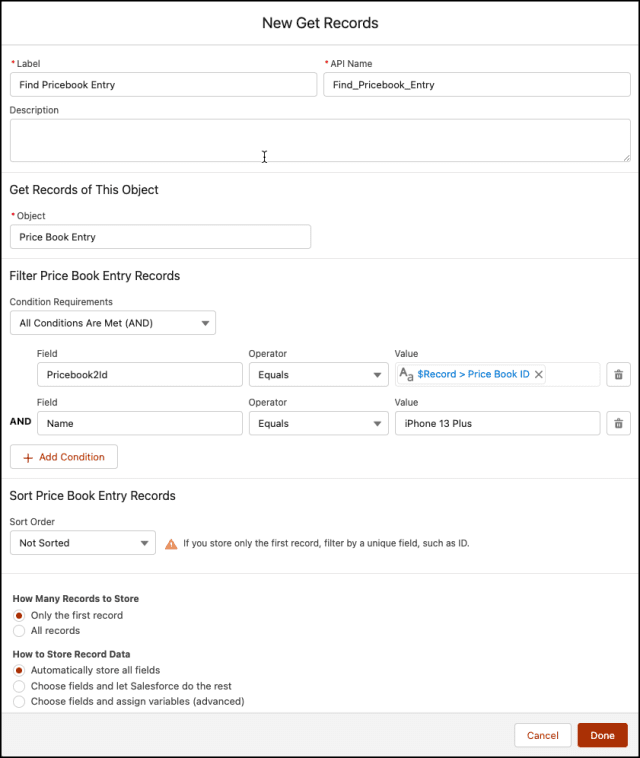Screen dimensions: 640x758
Task: Click the Cancel button
Action: coord(542,735)
